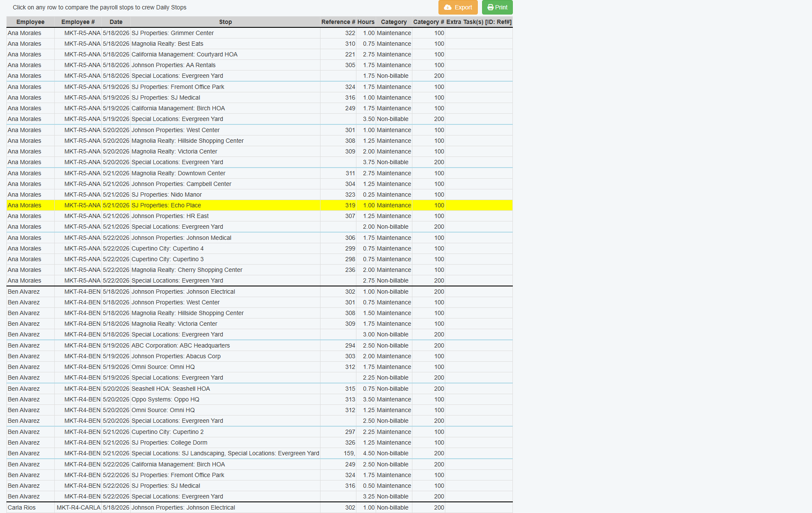
Task: Select Ben's 5/18/2026 Johnson Properties: West Center row
Action: point(259,302)
